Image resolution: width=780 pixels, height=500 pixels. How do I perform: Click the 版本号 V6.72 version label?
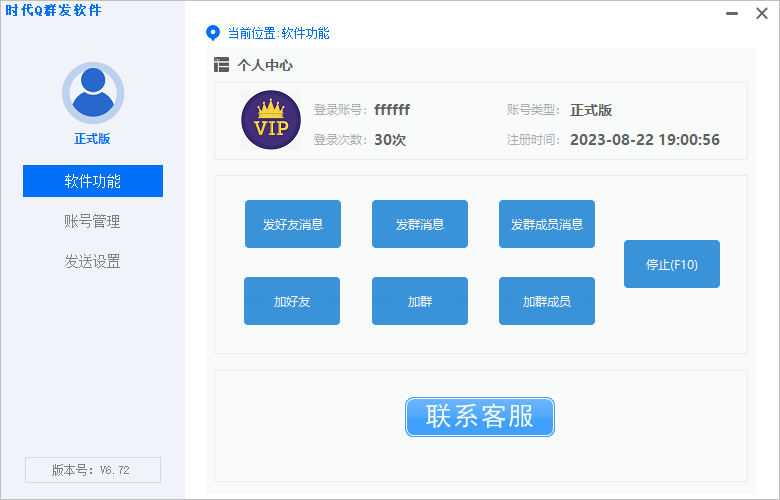[x=93, y=470]
